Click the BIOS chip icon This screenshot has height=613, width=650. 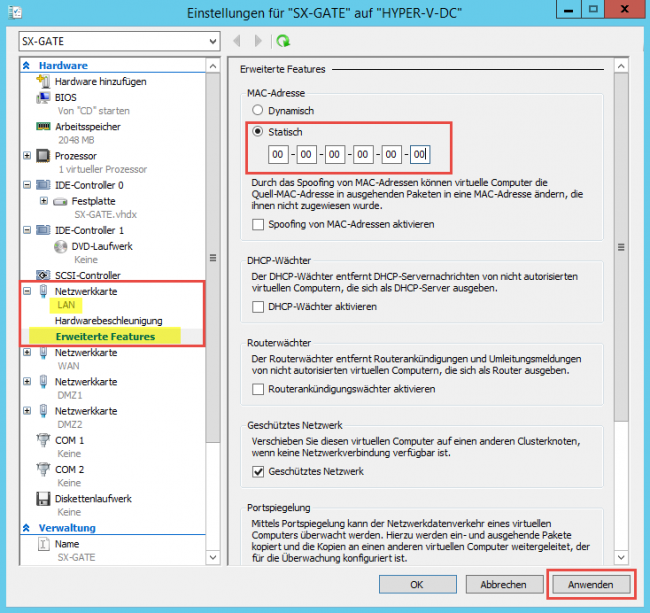[x=43, y=97]
